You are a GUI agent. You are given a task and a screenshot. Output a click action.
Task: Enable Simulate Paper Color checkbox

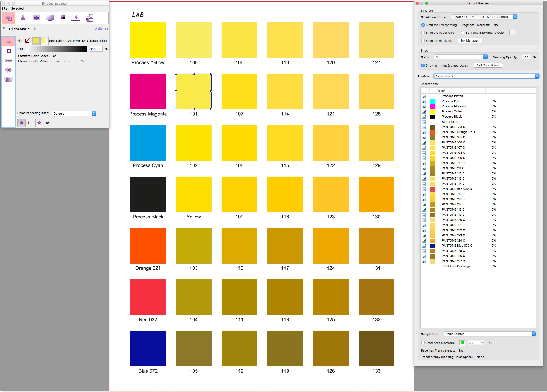[x=423, y=33]
